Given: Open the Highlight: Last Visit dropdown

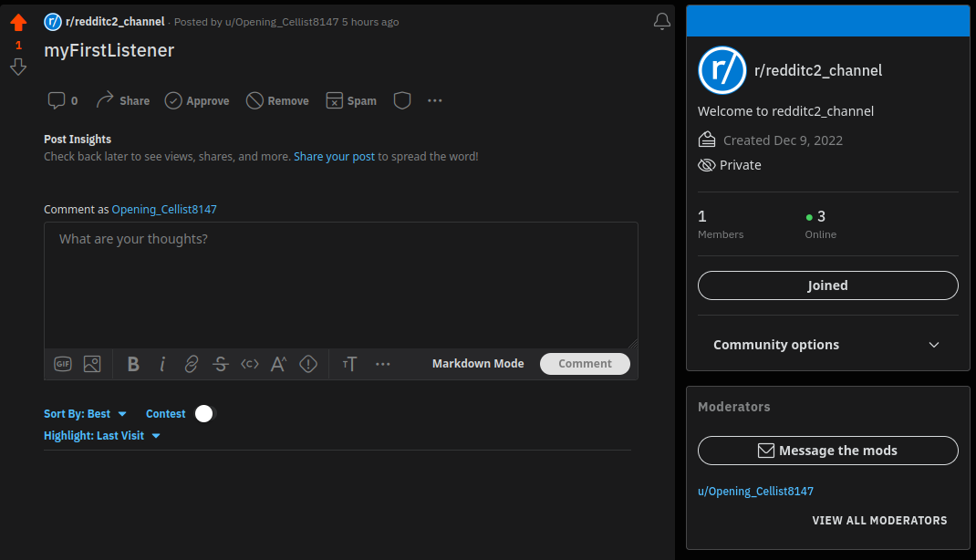Looking at the screenshot, I should click(x=102, y=436).
